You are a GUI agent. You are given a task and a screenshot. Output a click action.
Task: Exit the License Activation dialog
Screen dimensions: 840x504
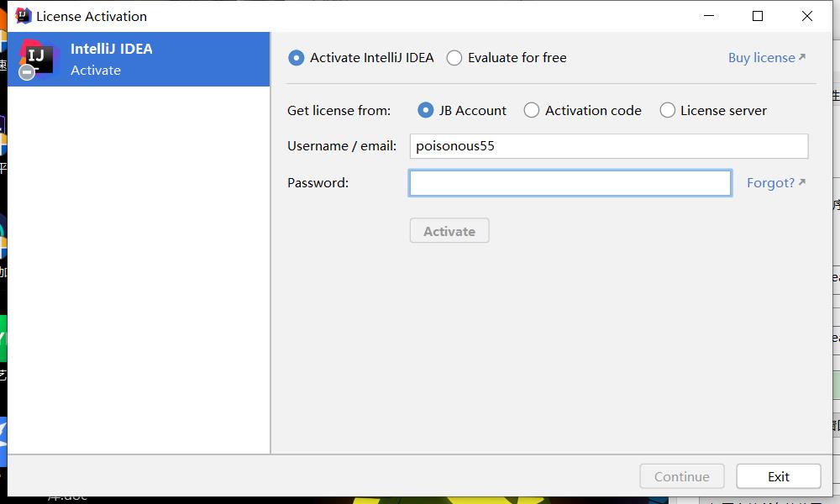779,476
